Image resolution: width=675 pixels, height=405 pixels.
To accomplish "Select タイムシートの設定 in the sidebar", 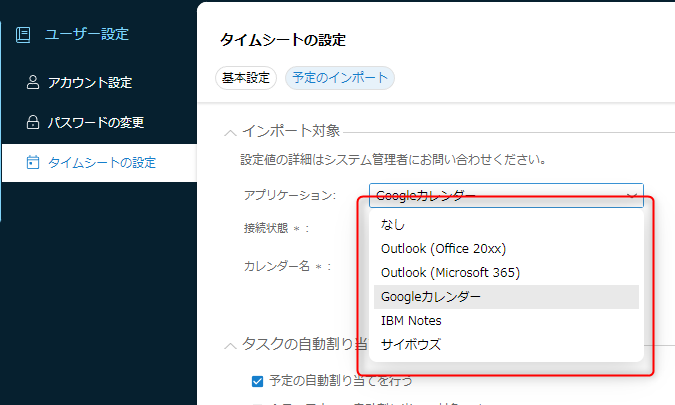I will tap(102, 162).
